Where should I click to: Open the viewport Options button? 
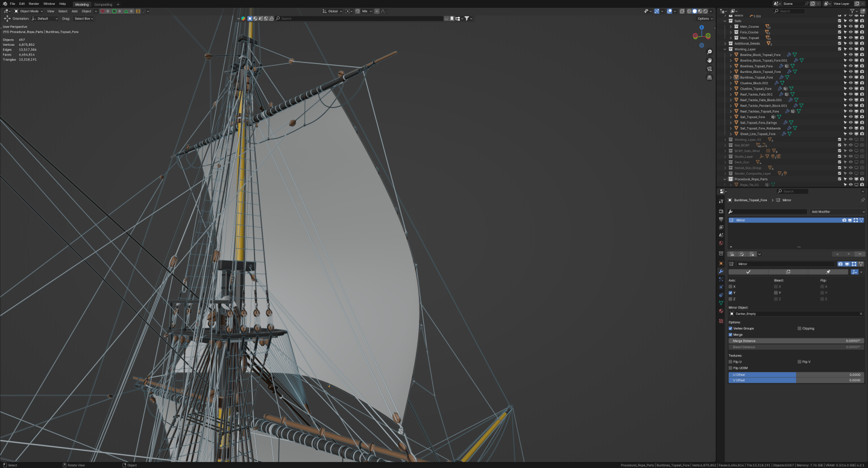click(x=704, y=19)
